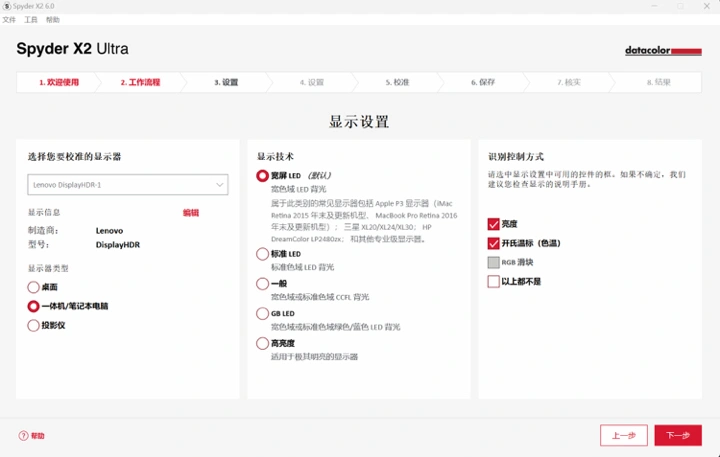This screenshot has width=720, height=457.
Task: Open the 帮助 menu in menu bar
Action: point(52,20)
